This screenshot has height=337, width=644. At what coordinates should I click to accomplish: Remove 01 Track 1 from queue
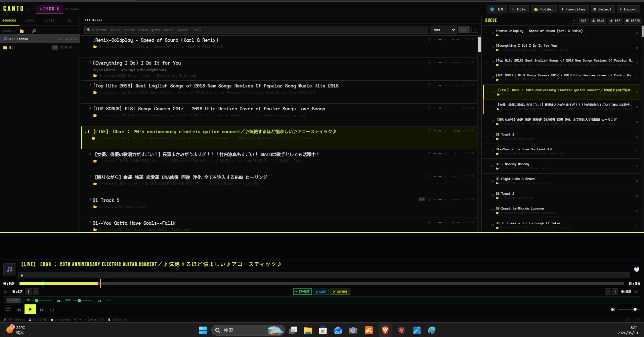(637, 137)
